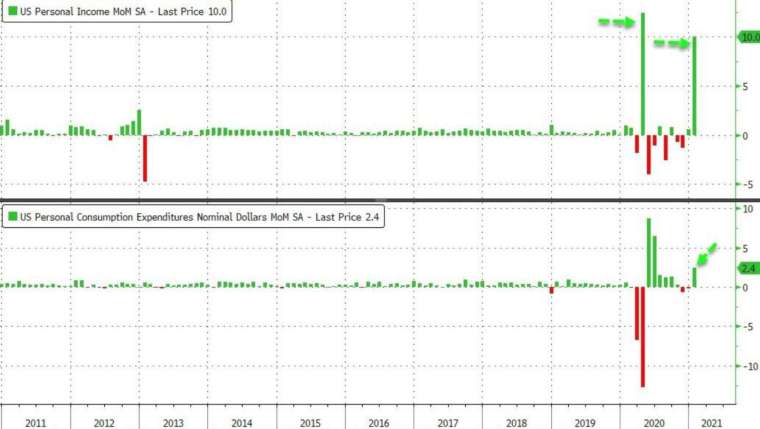Click the US Personal Income legend label
The width and height of the screenshot is (760, 429).
(x=123, y=11)
